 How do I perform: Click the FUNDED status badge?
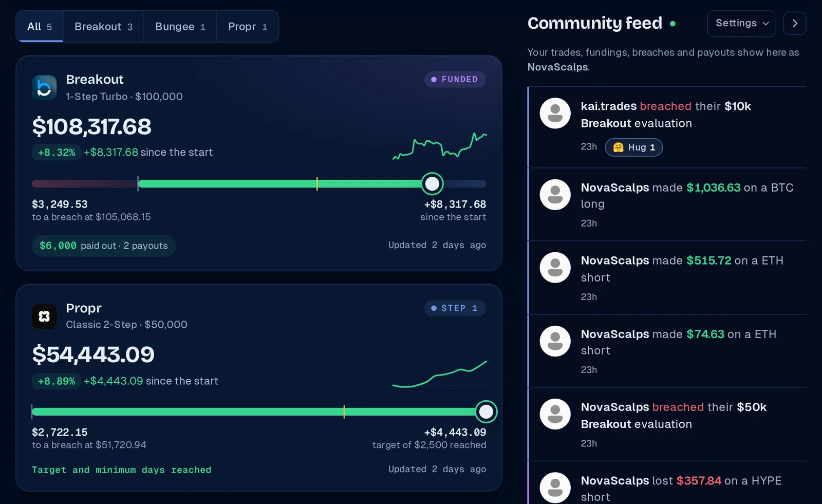click(455, 80)
